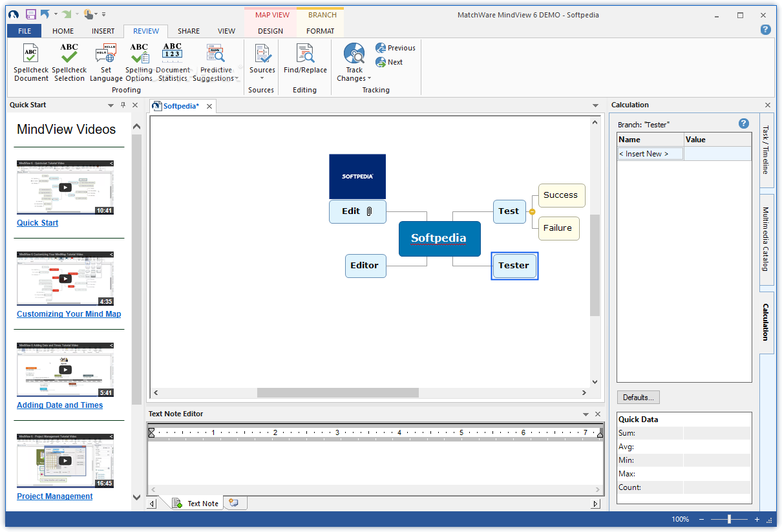Click zoom slider handle

730,519
